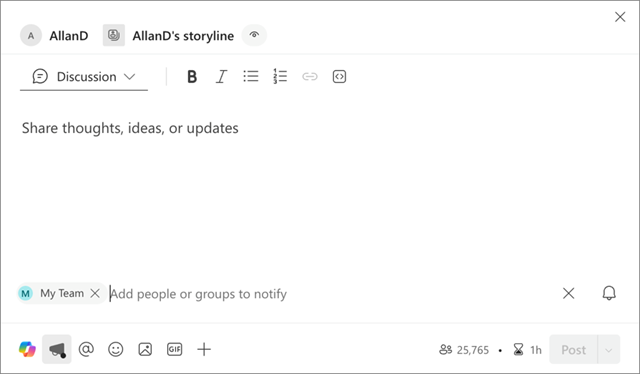Insert a code snippet block
The width and height of the screenshot is (640, 374).
pos(339,76)
